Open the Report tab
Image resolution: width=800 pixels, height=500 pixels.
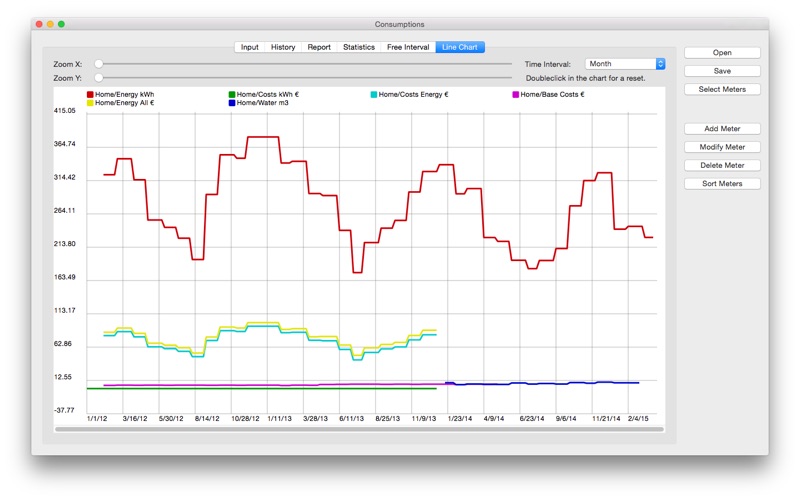(x=319, y=47)
